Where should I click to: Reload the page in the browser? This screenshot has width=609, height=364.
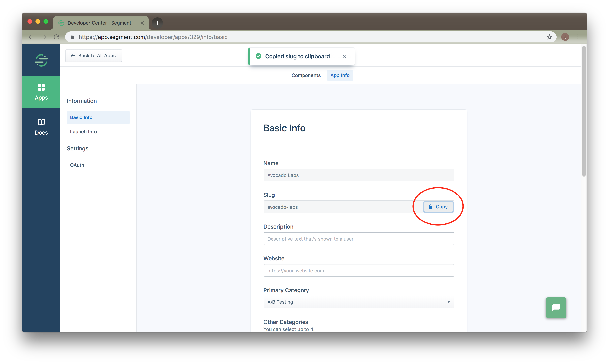pyautogui.click(x=56, y=37)
